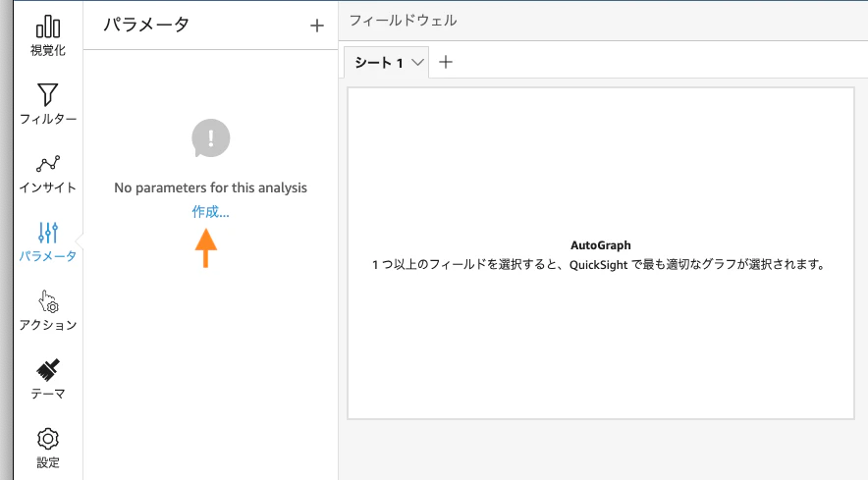Open the フィルター (Filter) sidebar panel
Screen dimensions: 868x480
[x=48, y=104]
